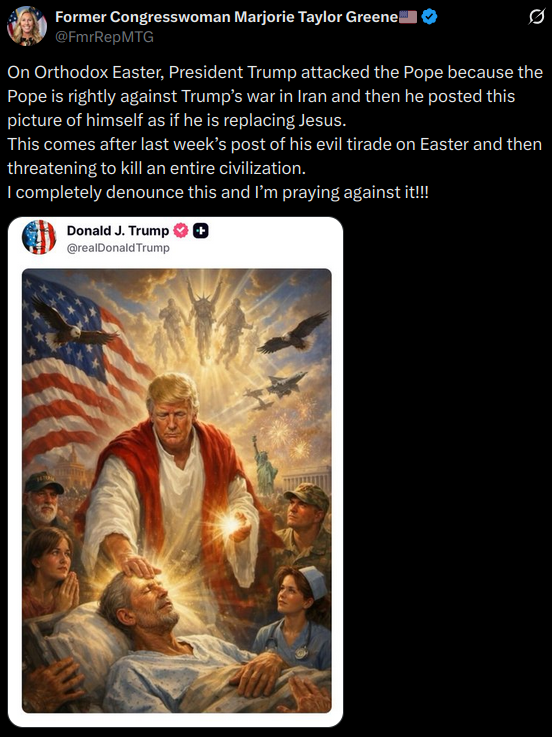Click the Donald J. Trump display name
The width and height of the screenshot is (552, 737).
click(118, 231)
